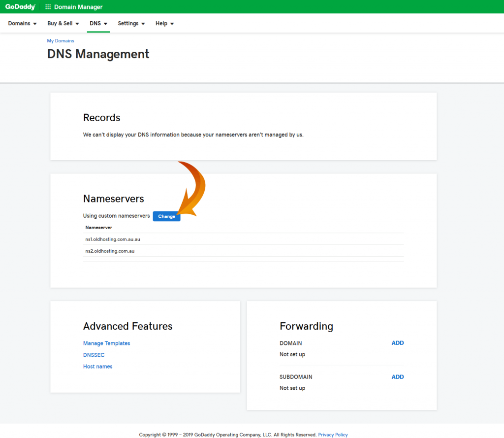This screenshot has width=504, height=438.
Task: Select ns1.oldhosting.com.au.au nameserver row
Action: [x=243, y=239]
